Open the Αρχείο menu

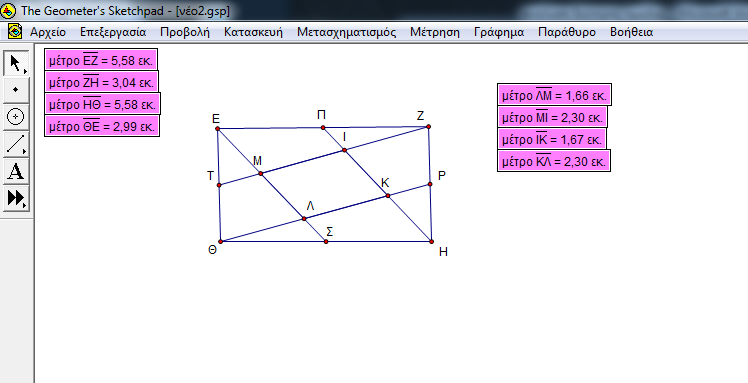click(48, 32)
